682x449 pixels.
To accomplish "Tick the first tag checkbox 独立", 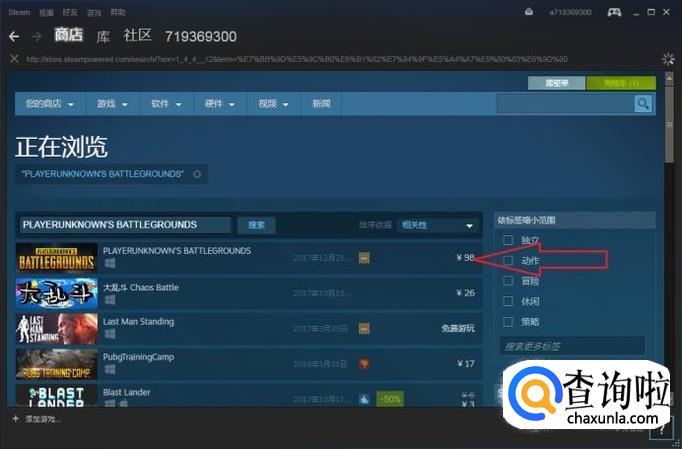I will point(508,240).
